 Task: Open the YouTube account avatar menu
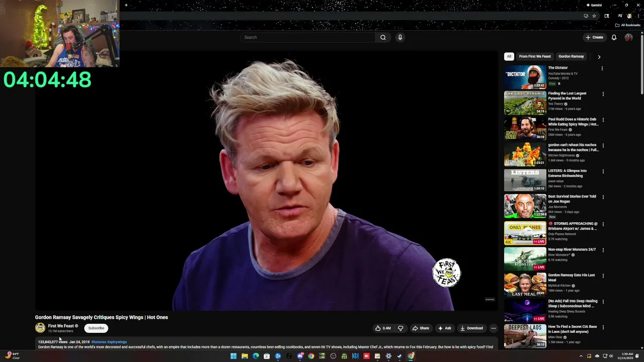628,37
